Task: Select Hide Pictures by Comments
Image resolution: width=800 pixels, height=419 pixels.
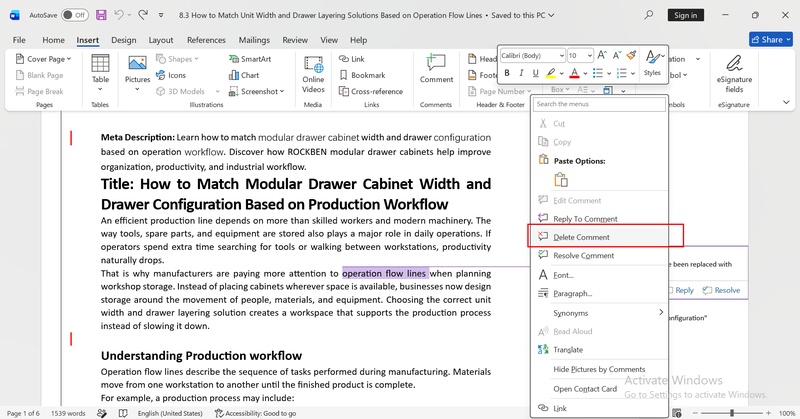Action: [599, 369]
